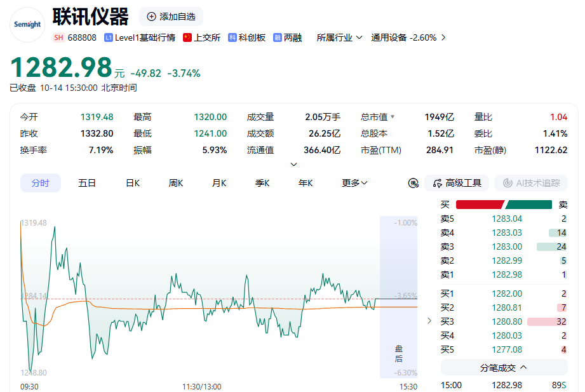This screenshot has height=392, width=585.
Task: Collapse the 分笔成交 panel
Action: 504,368
